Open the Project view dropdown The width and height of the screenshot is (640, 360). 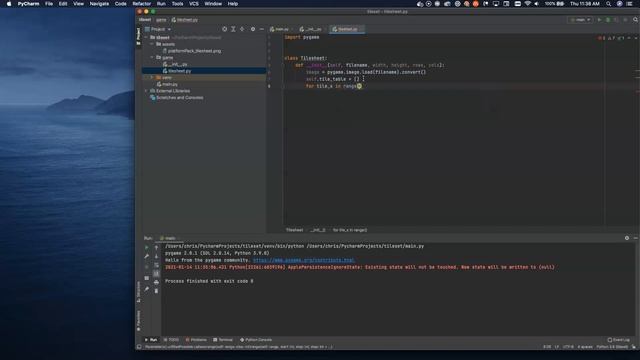(158, 29)
